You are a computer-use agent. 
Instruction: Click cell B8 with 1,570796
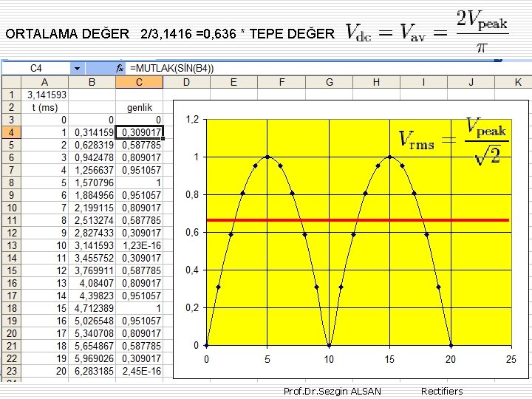tap(92, 183)
